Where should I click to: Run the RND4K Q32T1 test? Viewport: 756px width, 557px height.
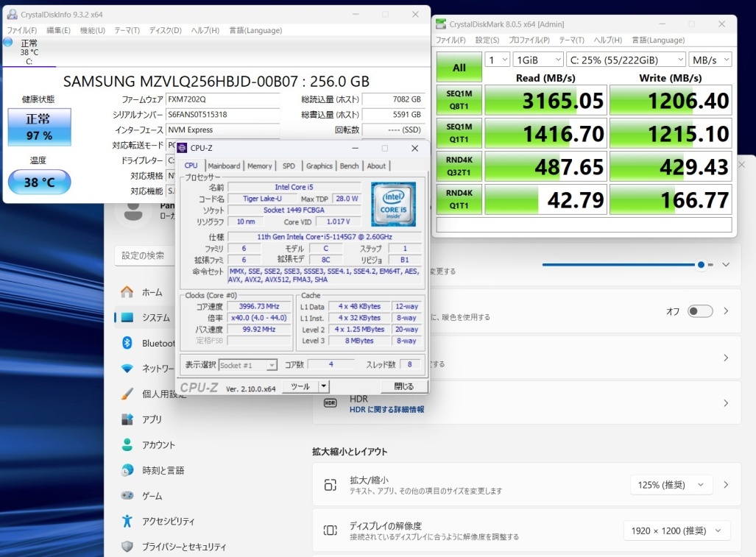pyautogui.click(x=459, y=166)
